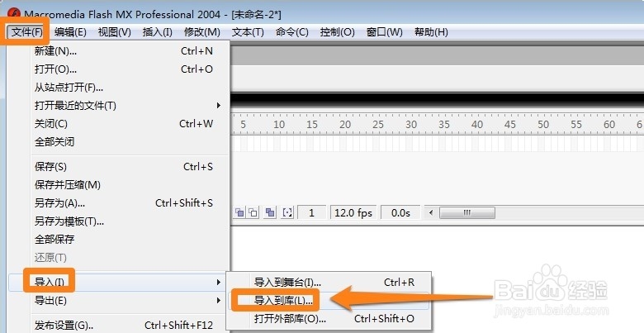Open the 控制(O) menu

click(x=337, y=32)
